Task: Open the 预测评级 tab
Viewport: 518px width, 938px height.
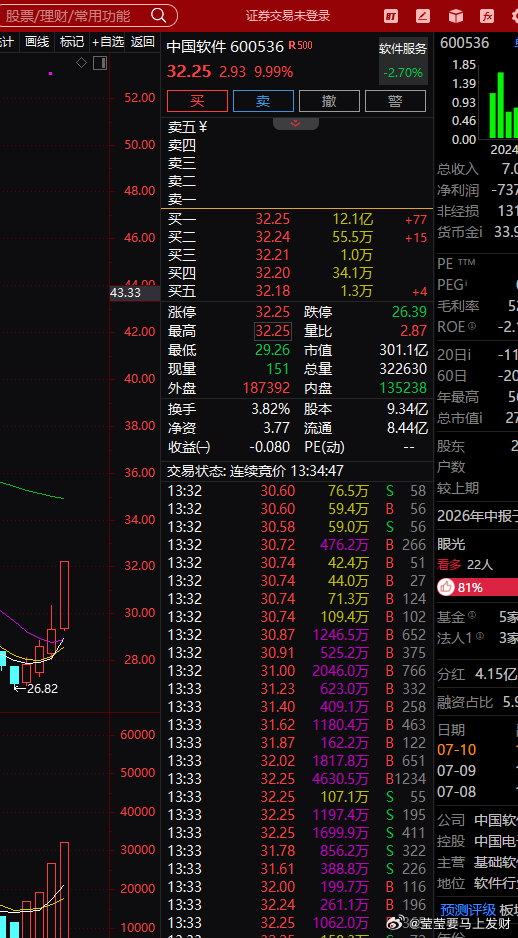Action: [x=468, y=909]
